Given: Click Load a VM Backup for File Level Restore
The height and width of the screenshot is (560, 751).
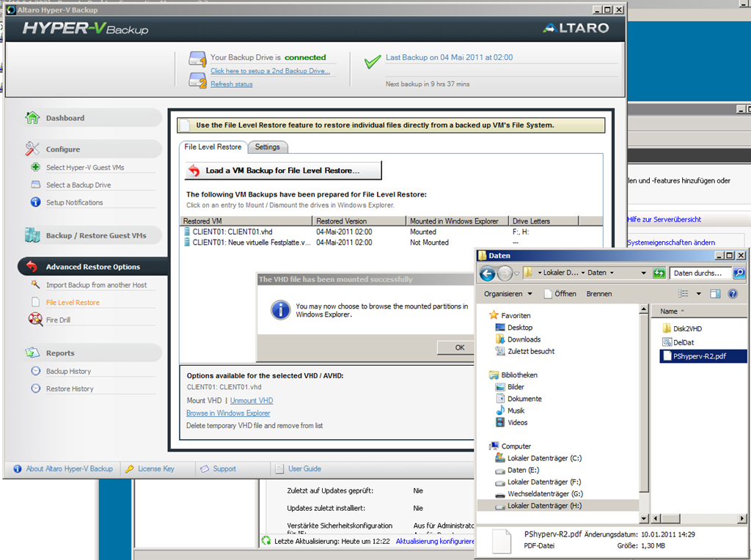Looking at the screenshot, I should tap(283, 170).
